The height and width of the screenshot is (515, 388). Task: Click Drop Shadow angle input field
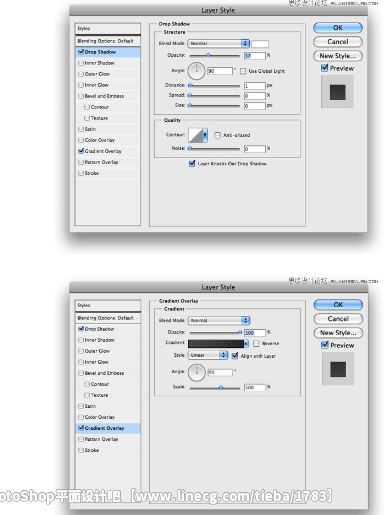(220, 71)
